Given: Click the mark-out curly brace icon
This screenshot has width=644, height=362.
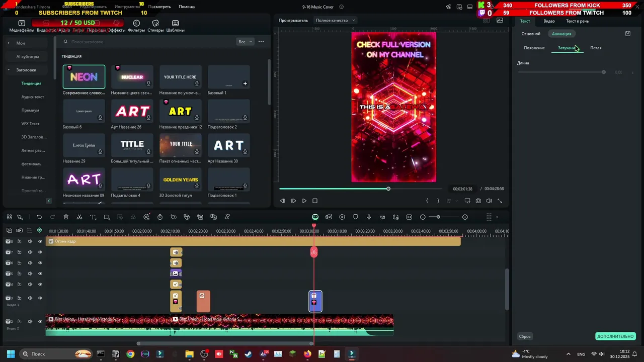Looking at the screenshot, I should pos(438,201).
